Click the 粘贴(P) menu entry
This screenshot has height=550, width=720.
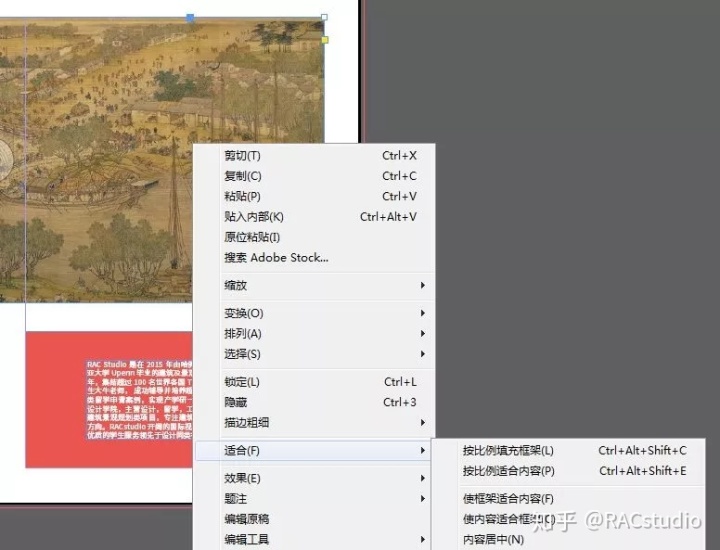point(315,196)
